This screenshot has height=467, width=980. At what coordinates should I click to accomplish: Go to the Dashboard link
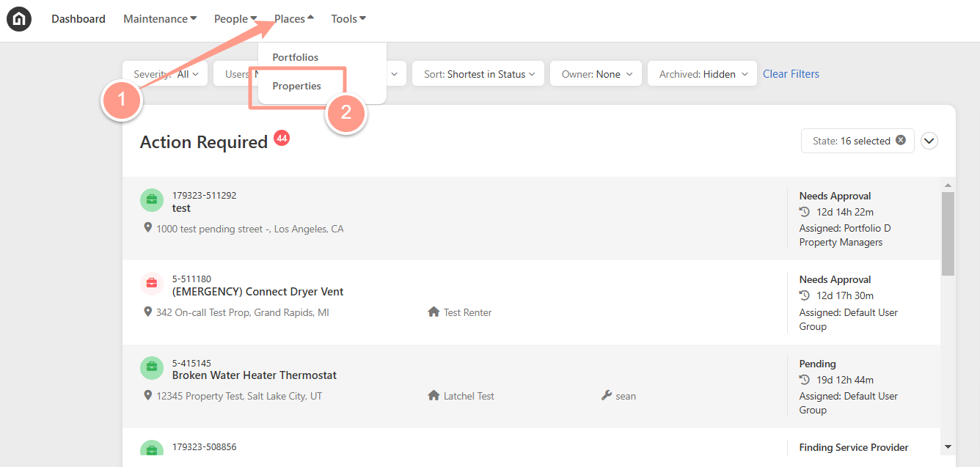click(x=78, y=19)
